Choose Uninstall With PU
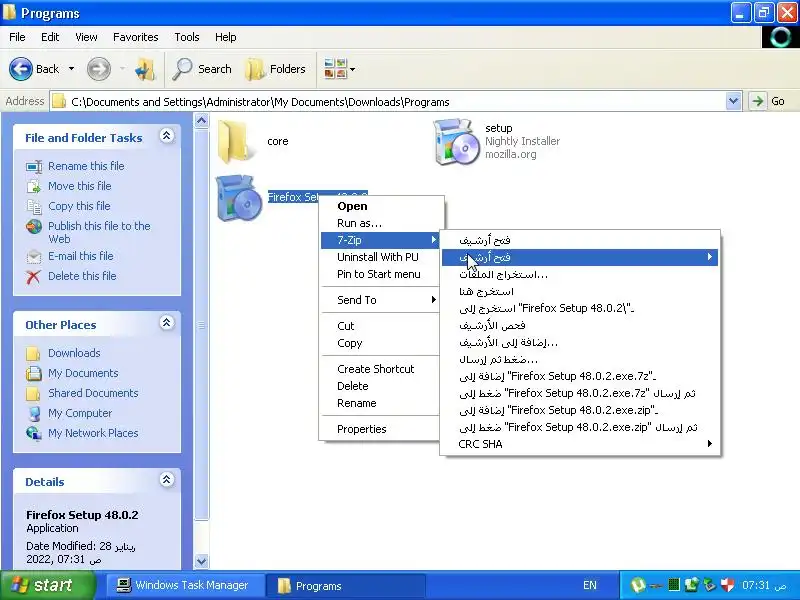Image resolution: width=800 pixels, height=600 pixels. pyautogui.click(x=380, y=257)
